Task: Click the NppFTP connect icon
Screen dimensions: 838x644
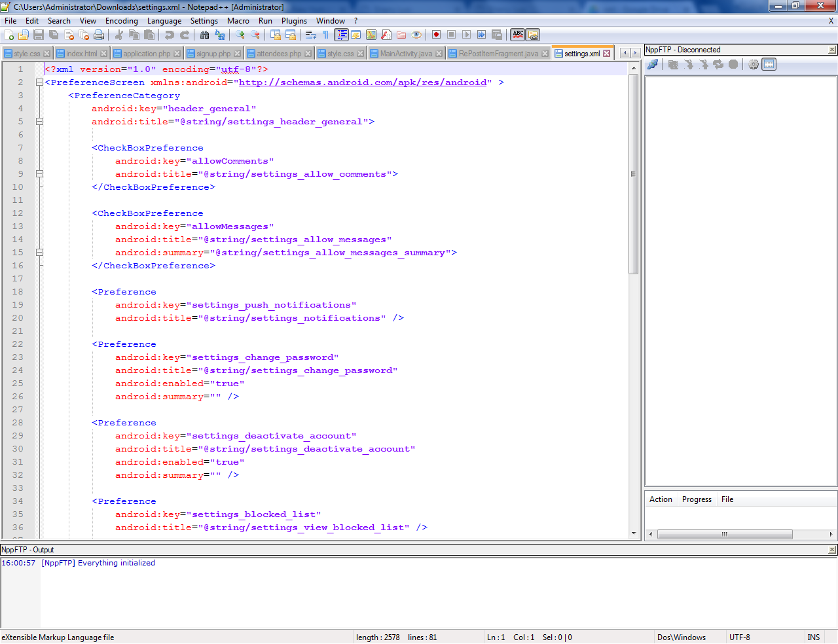Action: 653,64
